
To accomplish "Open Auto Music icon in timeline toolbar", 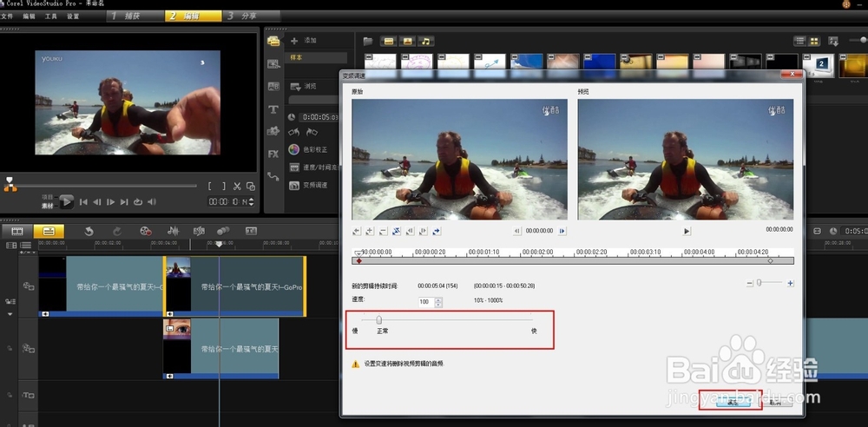I will point(200,231).
